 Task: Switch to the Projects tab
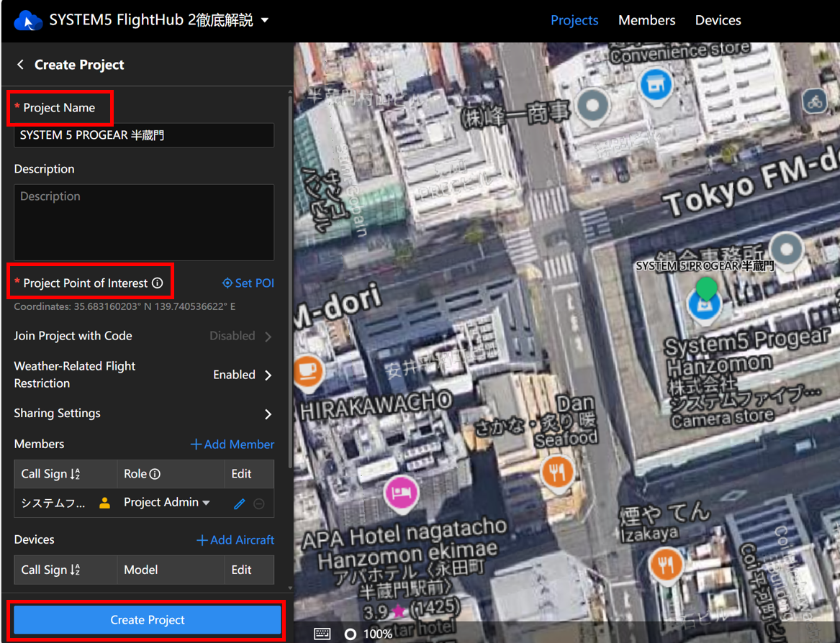coord(574,20)
